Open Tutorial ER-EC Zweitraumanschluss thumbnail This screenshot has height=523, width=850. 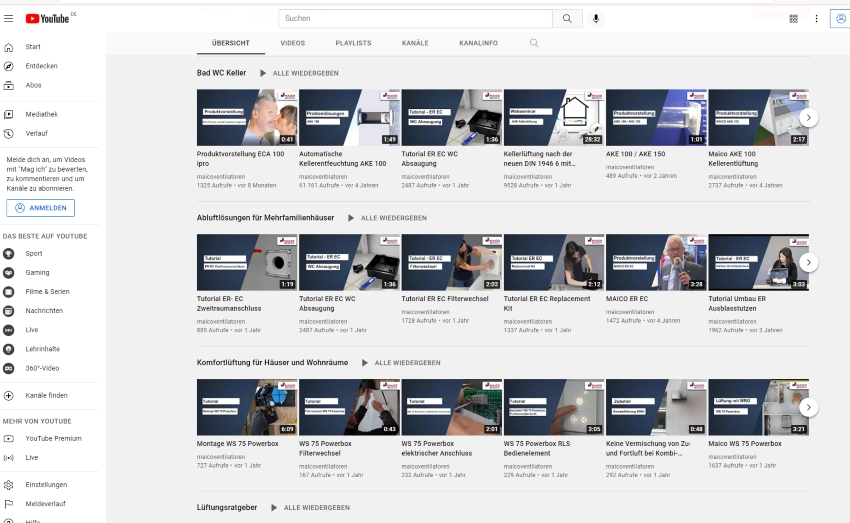click(247, 262)
